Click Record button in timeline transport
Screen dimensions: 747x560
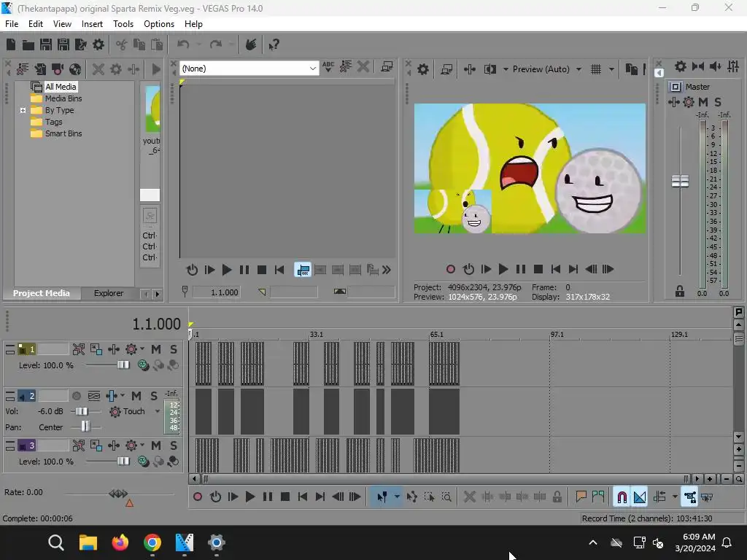pos(198,497)
